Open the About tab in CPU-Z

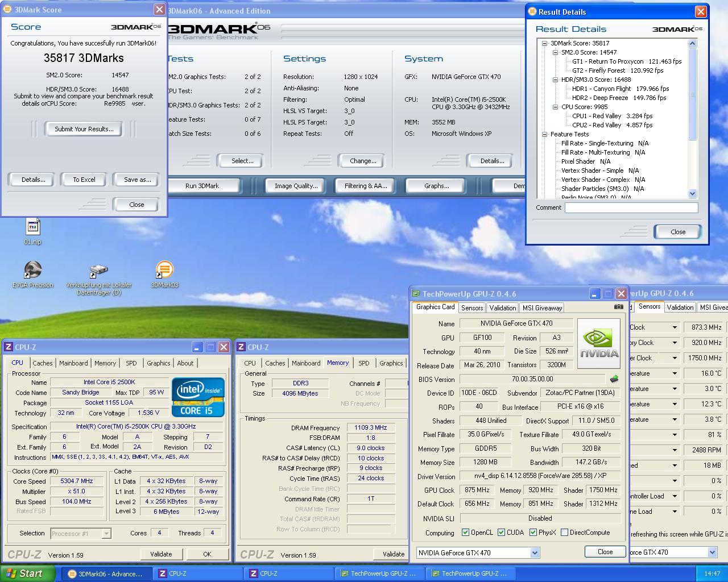pos(185,363)
